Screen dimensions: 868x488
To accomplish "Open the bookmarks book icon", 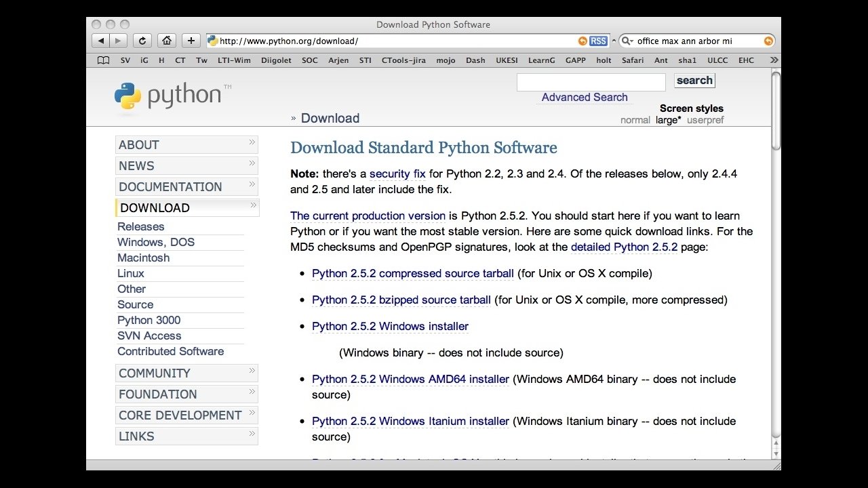I will (x=103, y=60).
